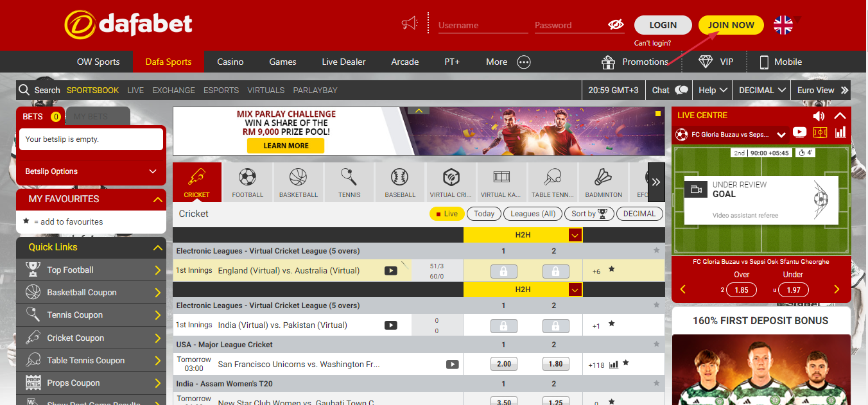868x405 pixels.
Task: Play England vs. Australia video stream
Action: (390, 271)
